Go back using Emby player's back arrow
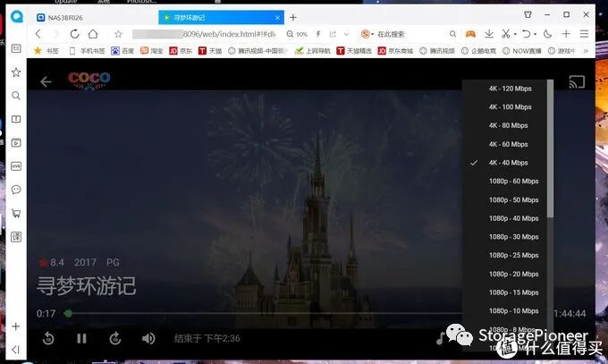The image size is (608, 364). pyautogui.click(x=46, y=82)
